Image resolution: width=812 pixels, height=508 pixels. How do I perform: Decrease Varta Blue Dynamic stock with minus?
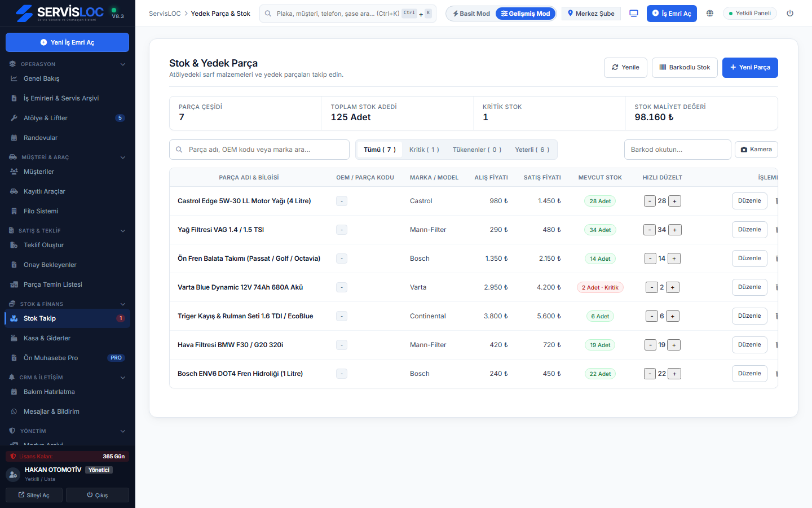click(x=652, y=287)
